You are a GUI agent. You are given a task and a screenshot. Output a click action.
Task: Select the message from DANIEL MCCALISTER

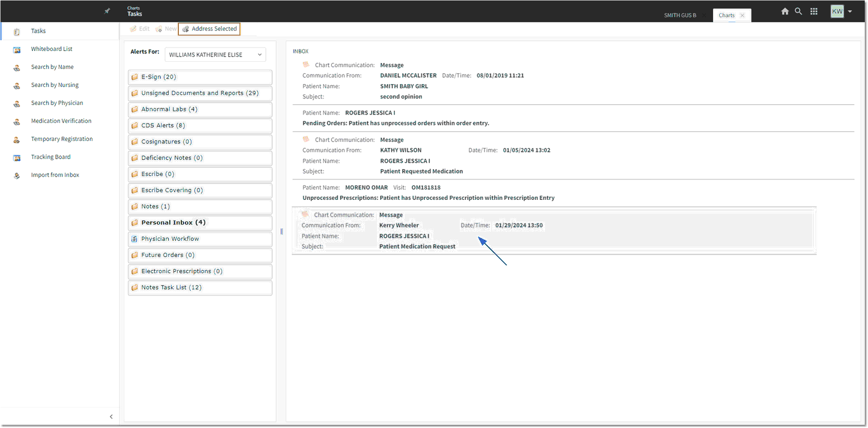(x=573, y=81)
